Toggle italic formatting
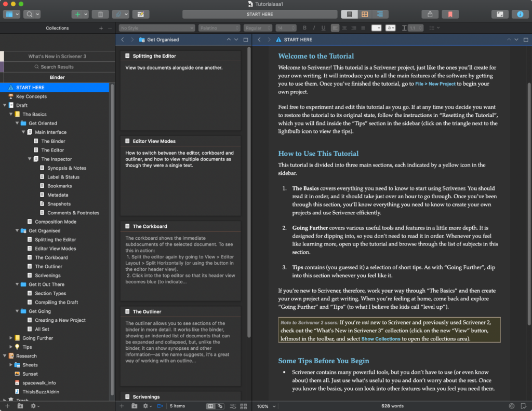The width and height of the screenshot is (532, 411). point(314,28)
